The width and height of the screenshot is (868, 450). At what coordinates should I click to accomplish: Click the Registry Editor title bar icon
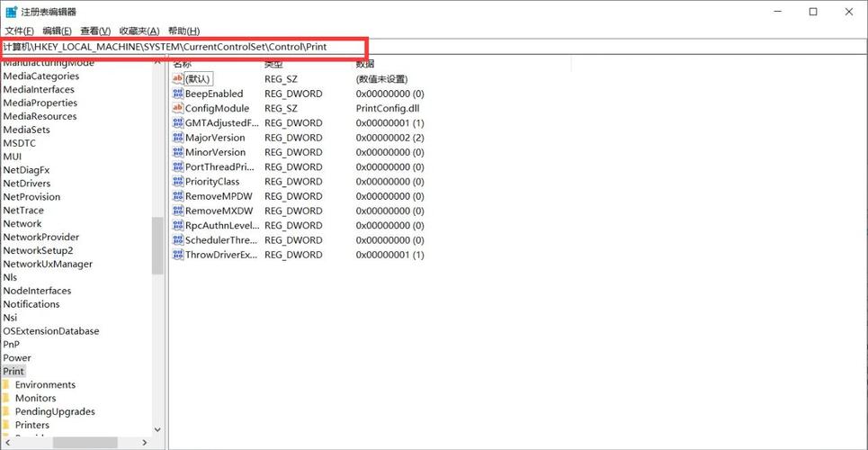[x=11, y=12]
